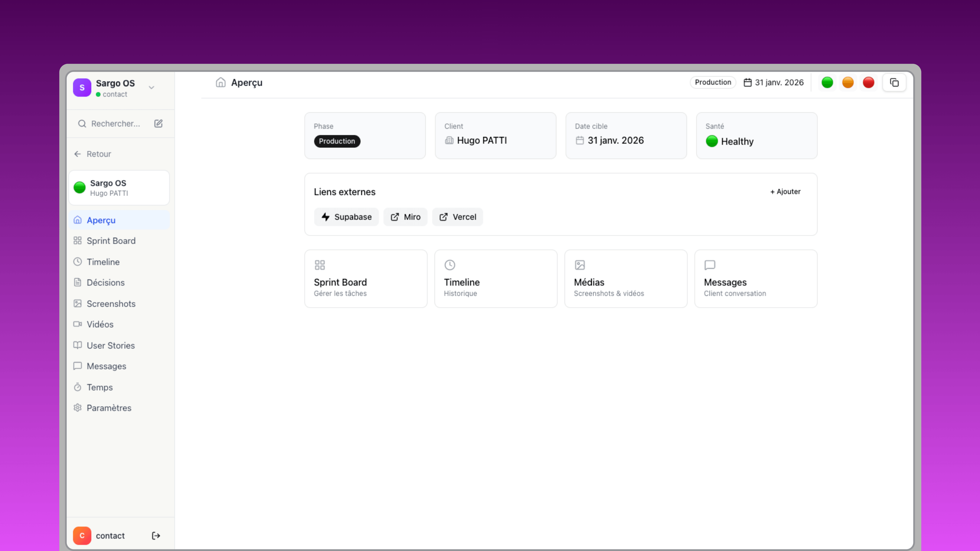Open the date picker showing 31 janv. 2026

(774, 82)
